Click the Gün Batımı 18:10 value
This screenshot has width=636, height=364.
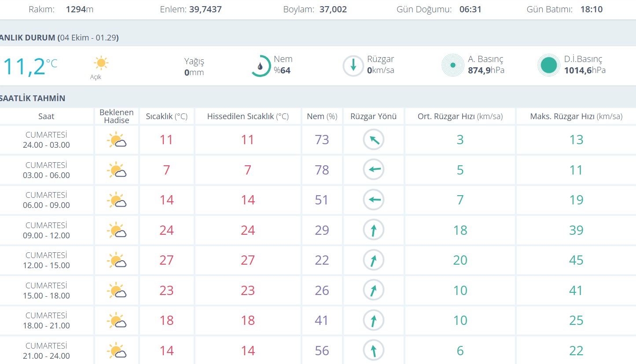pyautogui.click(x=592, y=9)
